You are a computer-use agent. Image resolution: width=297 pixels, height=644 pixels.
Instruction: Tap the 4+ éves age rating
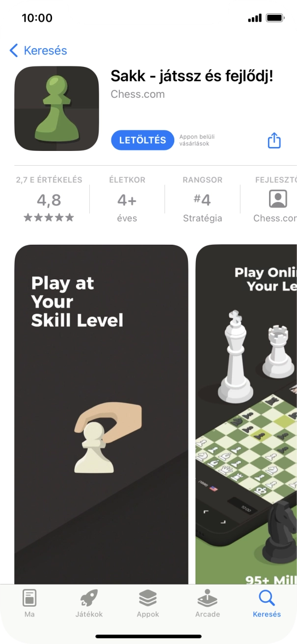[127, 199]
